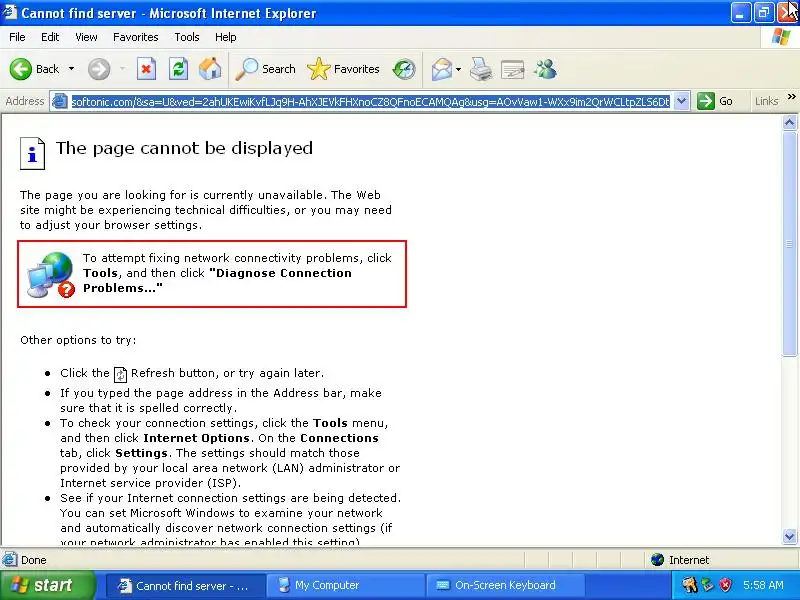
Task: Click the "Other options to try:" text
Action: [x=78, y=340]
